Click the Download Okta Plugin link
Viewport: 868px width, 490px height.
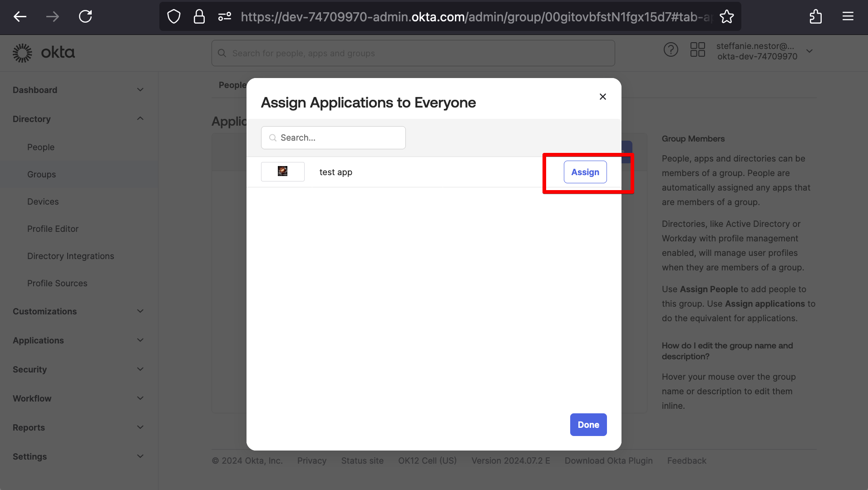point(608,461)
